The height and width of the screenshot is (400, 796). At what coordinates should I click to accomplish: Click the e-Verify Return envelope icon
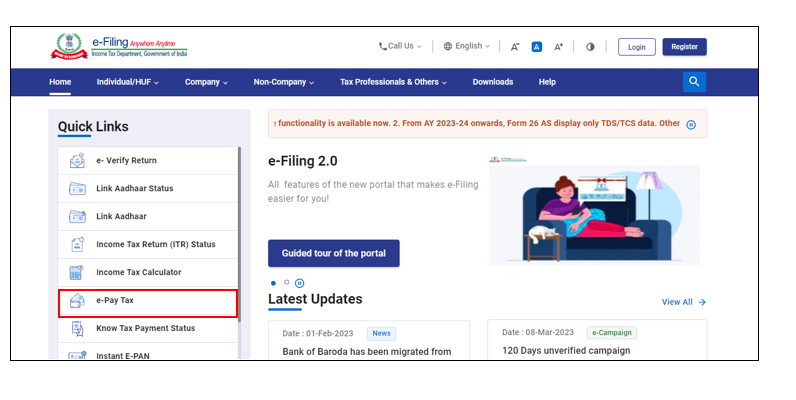click(77, 161)
